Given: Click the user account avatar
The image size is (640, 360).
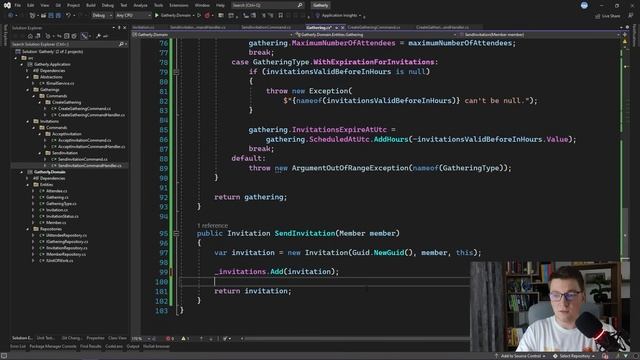Looking at the screenshot, I should (584, 5).
